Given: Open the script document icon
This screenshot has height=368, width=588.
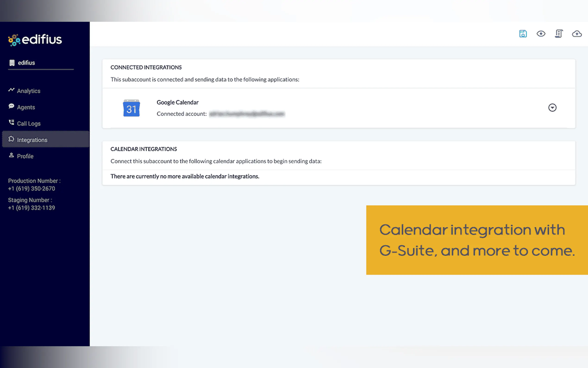Looking at the screenshot, I should pos(559,34).
